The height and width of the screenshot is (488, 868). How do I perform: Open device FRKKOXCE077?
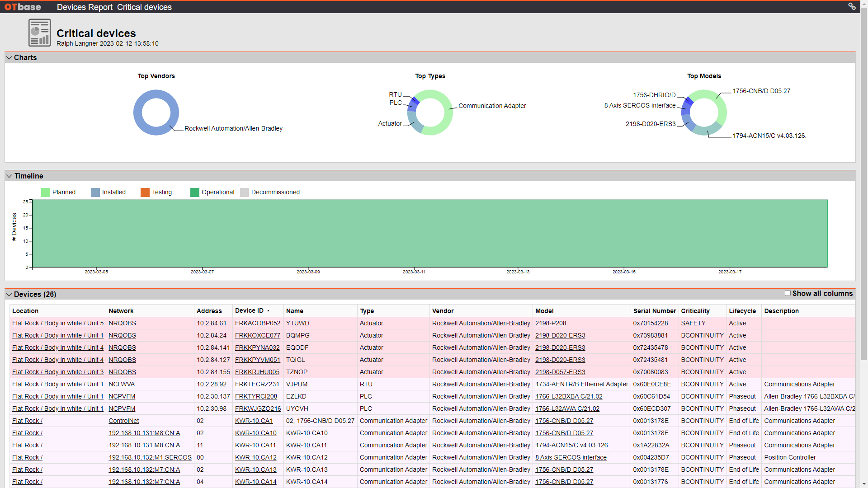[x=258, y=336]
